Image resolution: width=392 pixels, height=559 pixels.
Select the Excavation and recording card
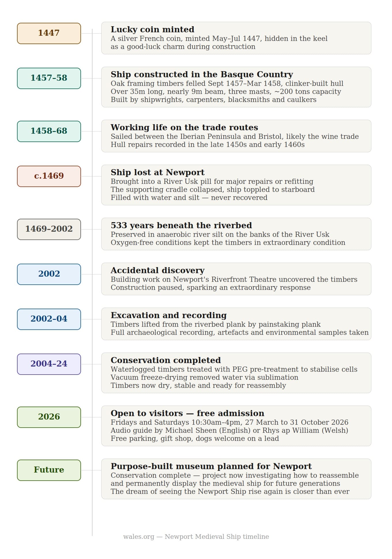(x=236, y=324)
